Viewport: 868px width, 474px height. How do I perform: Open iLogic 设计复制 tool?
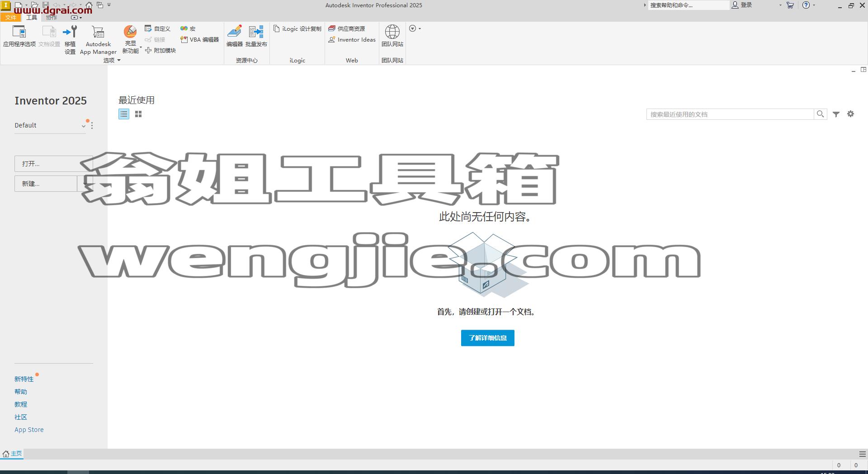tap(297, 29)
